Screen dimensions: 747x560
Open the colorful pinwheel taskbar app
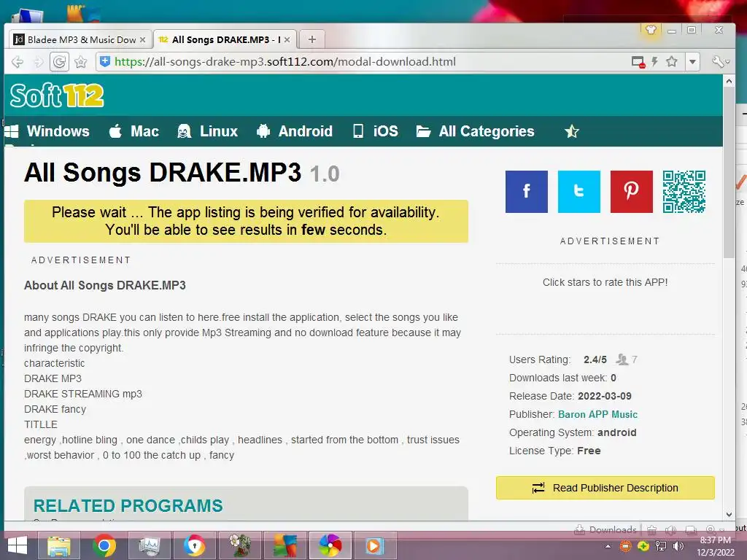pyautogui.click(x=330, y=545)
